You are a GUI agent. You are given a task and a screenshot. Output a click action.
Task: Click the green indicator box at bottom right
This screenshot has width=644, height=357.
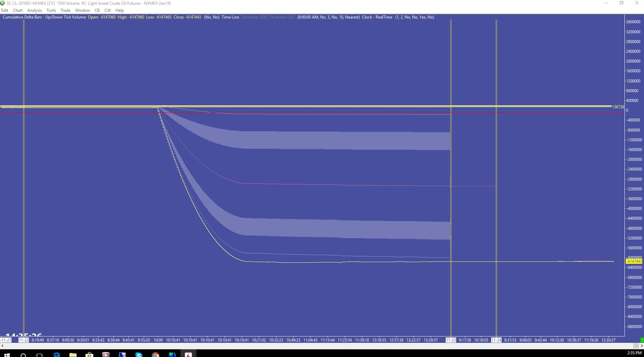pyautogui.click(x=642, y=340)
